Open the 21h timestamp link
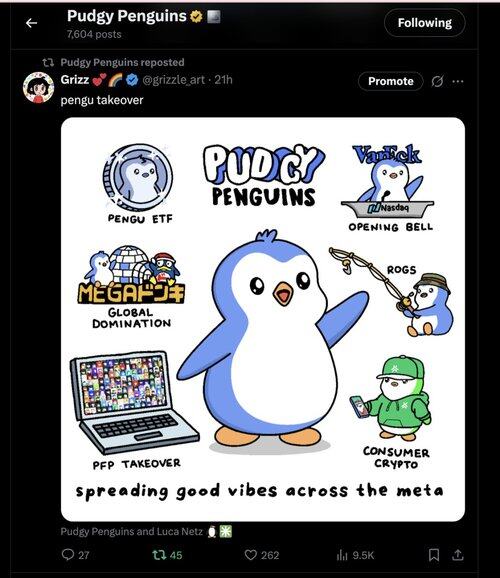Viewport: 500px width, 578px height. pos(223,80)
